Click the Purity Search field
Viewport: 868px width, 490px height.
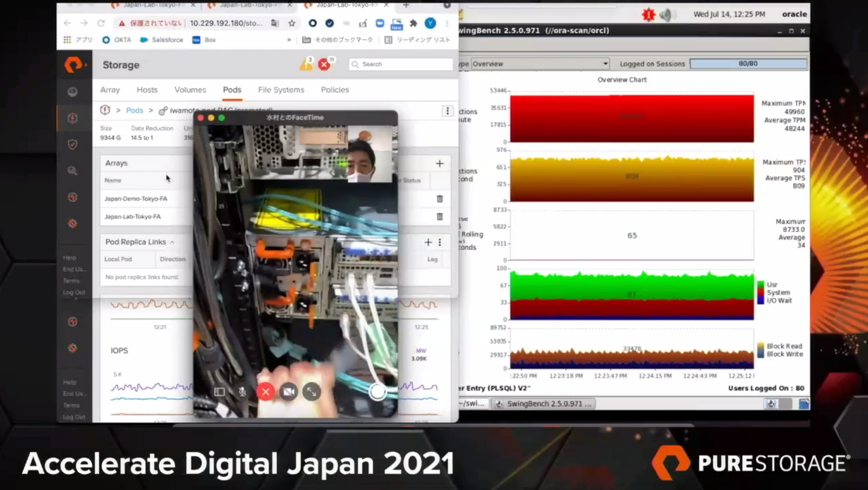pos(401,64)
